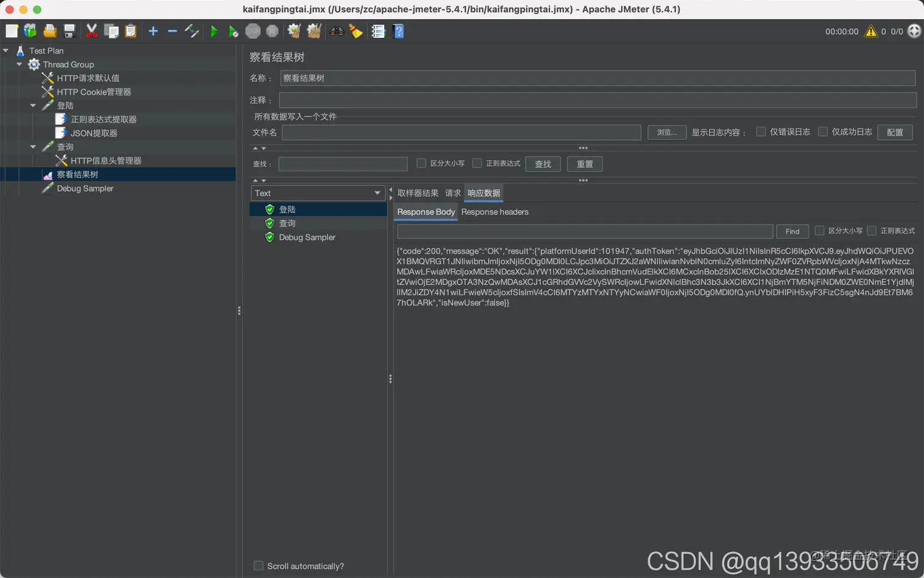The width and height of the screenshot is (924, 578).
Task: Click the 名称 input field
Action: 598,78
